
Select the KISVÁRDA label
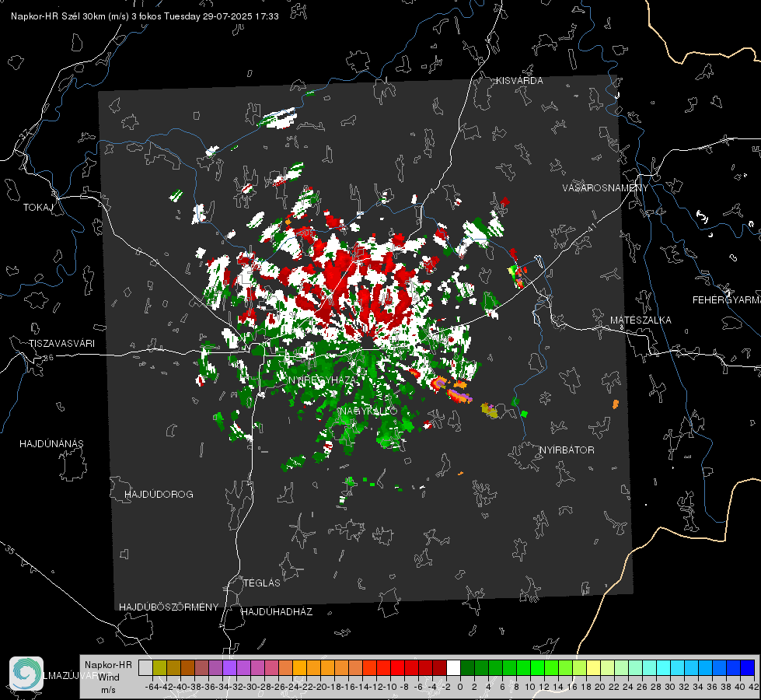click(519, 81)
